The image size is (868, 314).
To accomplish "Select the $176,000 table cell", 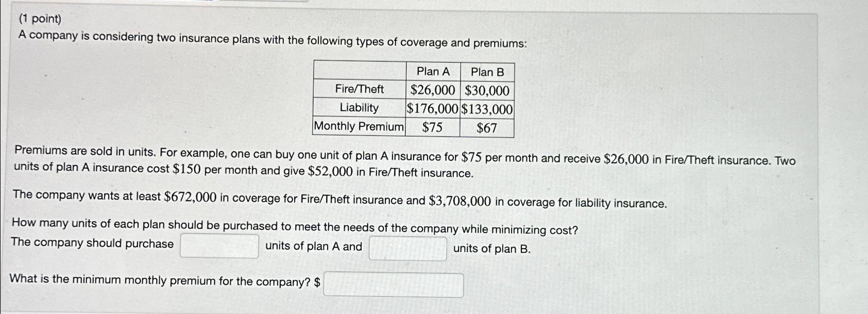I will (x=433, y=108).
